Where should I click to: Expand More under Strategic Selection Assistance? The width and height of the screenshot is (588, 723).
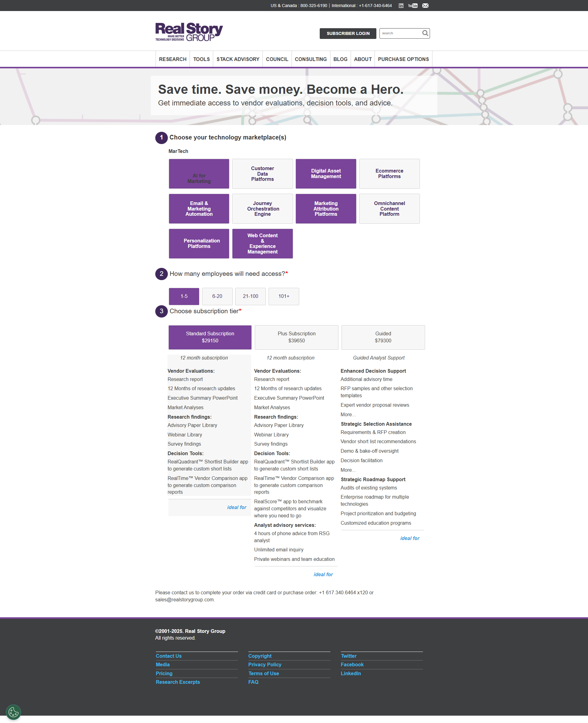[x=348, y=470]
